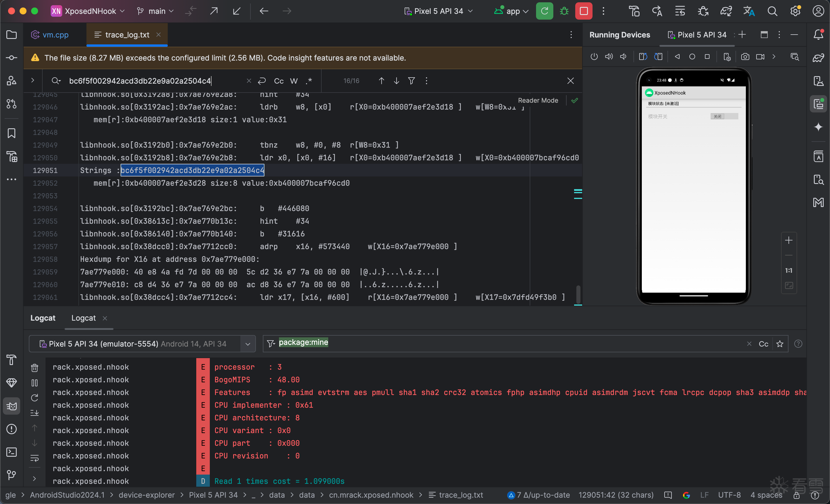Select the second Logcat tab

[x=83, y=318]
